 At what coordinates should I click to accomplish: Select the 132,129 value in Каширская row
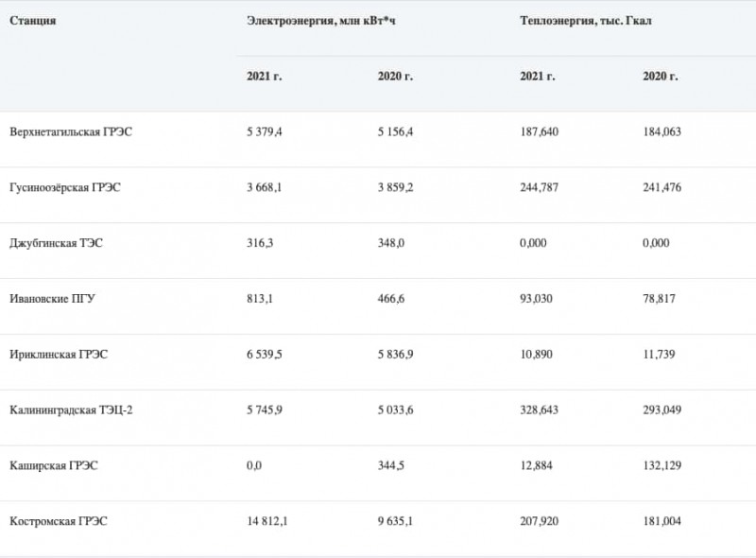[661, 465]
